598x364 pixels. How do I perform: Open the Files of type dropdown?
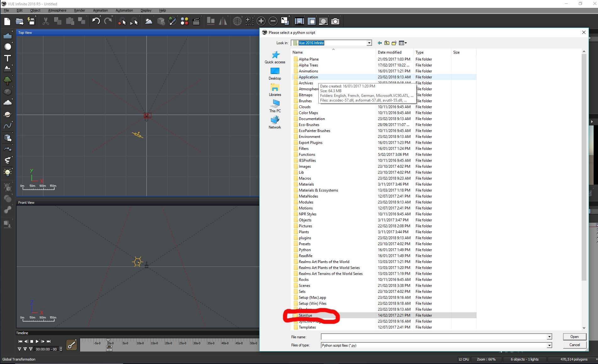[549, 346]
